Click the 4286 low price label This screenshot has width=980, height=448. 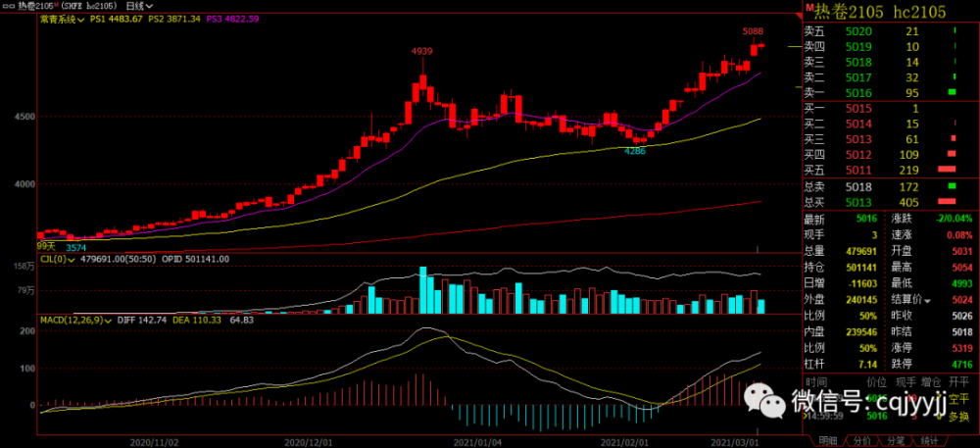pos(636,151)
